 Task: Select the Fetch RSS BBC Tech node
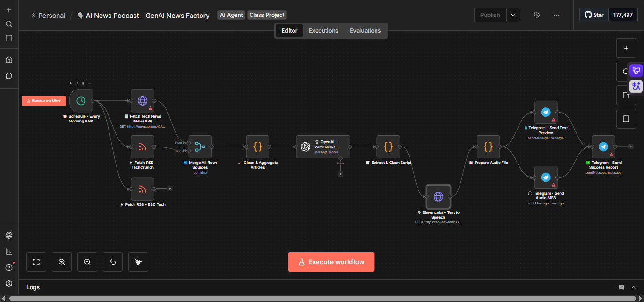142,189
